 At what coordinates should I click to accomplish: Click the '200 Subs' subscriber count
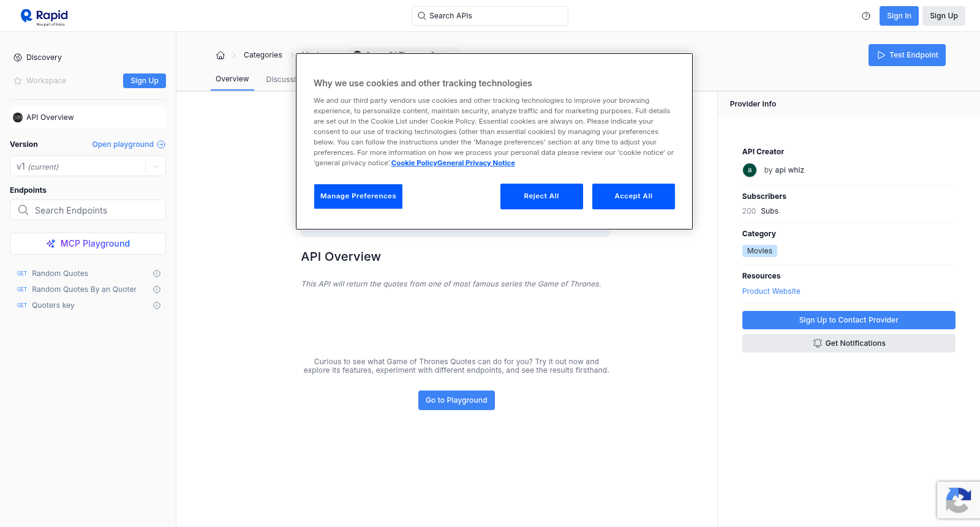tap(760, 211)
